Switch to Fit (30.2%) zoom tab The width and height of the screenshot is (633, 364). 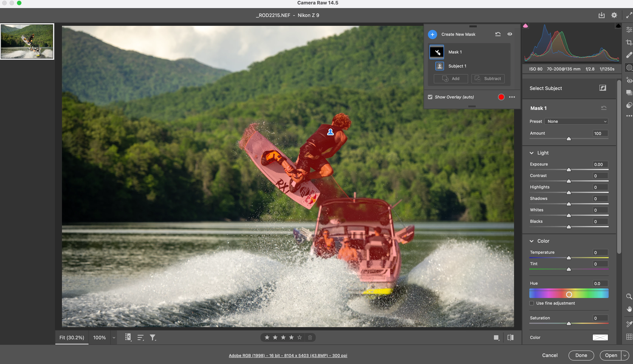tap(72, 337)
